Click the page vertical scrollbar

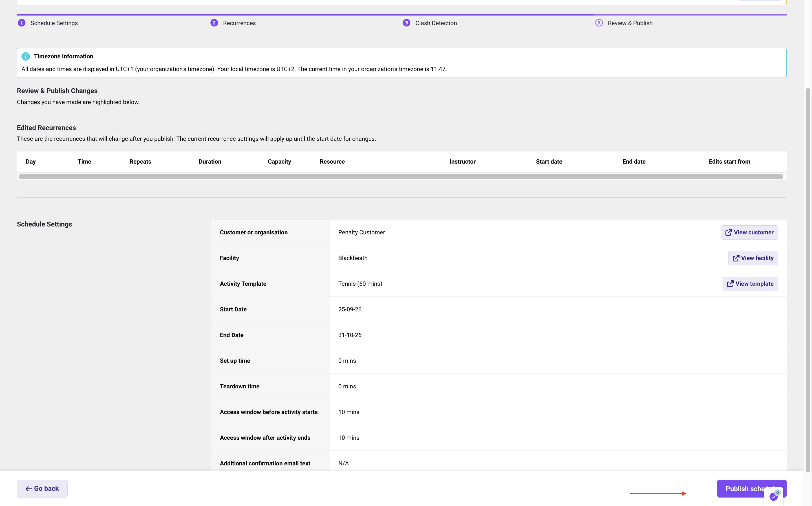pos(808,280)
